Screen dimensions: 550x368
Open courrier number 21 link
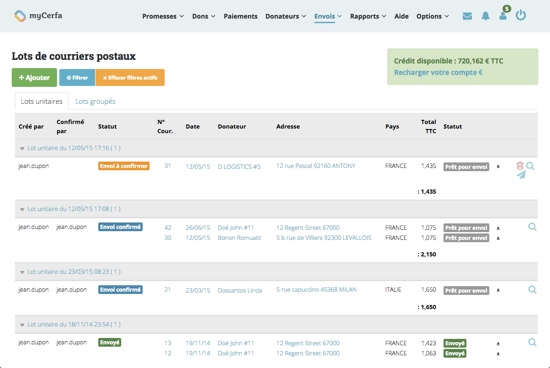pyautogui.click(x=168, y=290)
